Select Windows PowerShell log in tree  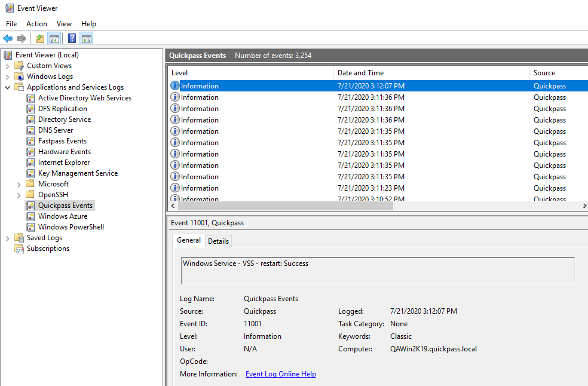coord(71,227)
